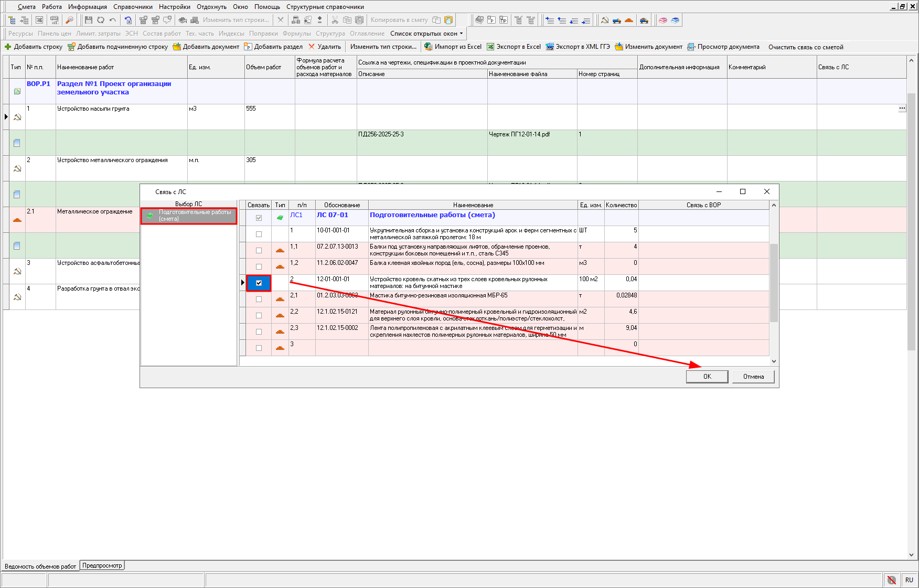Viewport: 919px width, 588px height.
Task: Click the orange bricks materials toolbar icon
Action: tap(629, 20)
